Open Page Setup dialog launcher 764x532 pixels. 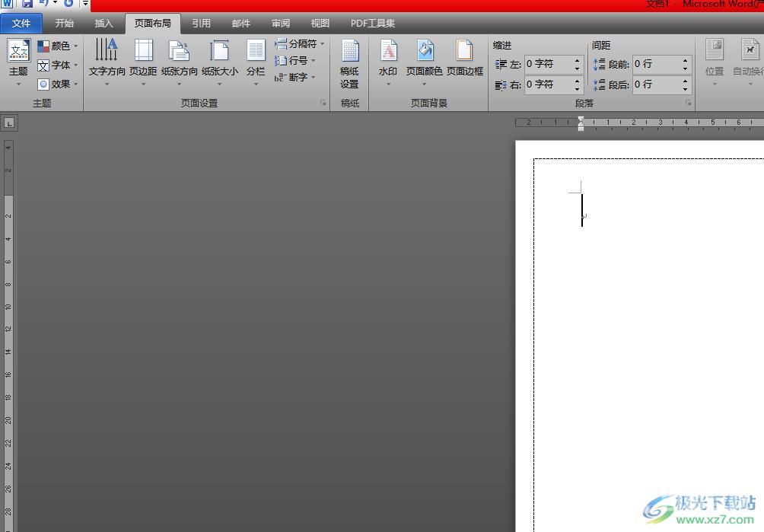pyautogui.click(x=323, y=103)
